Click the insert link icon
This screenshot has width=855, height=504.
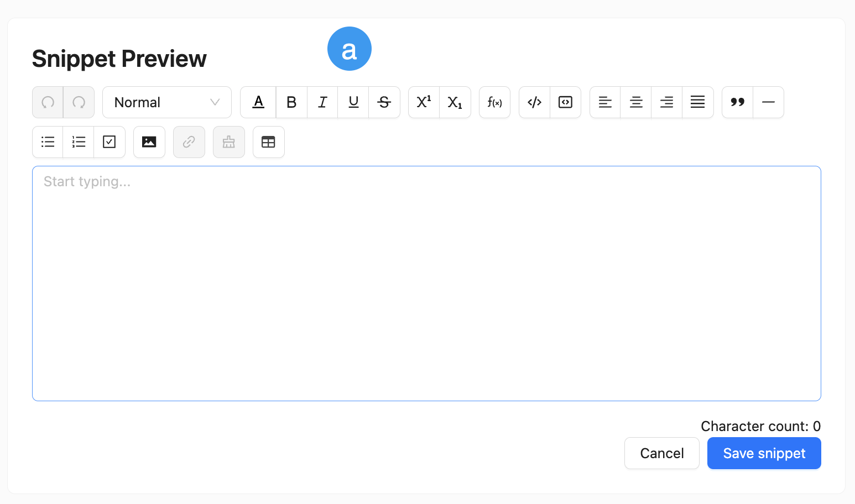189,142
